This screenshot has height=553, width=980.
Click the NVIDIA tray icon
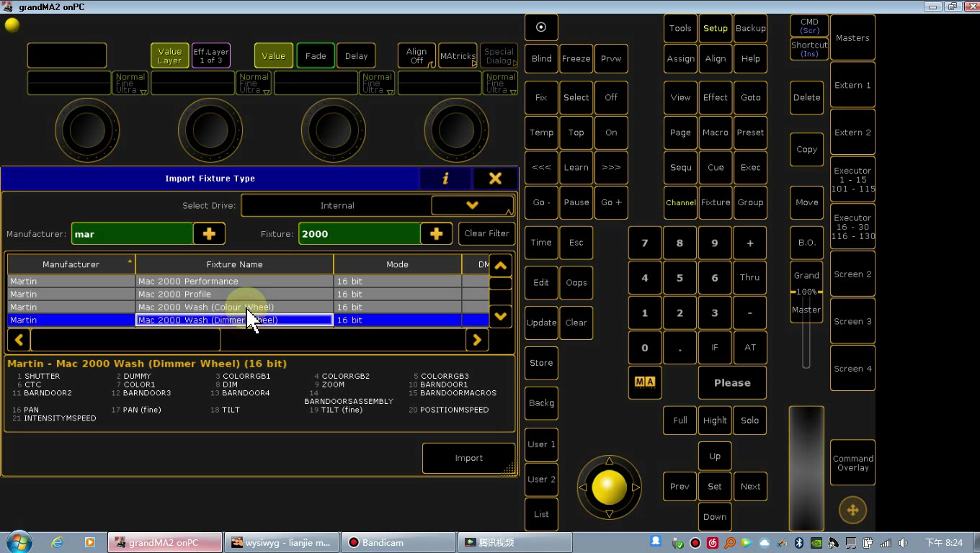[816, 543]
